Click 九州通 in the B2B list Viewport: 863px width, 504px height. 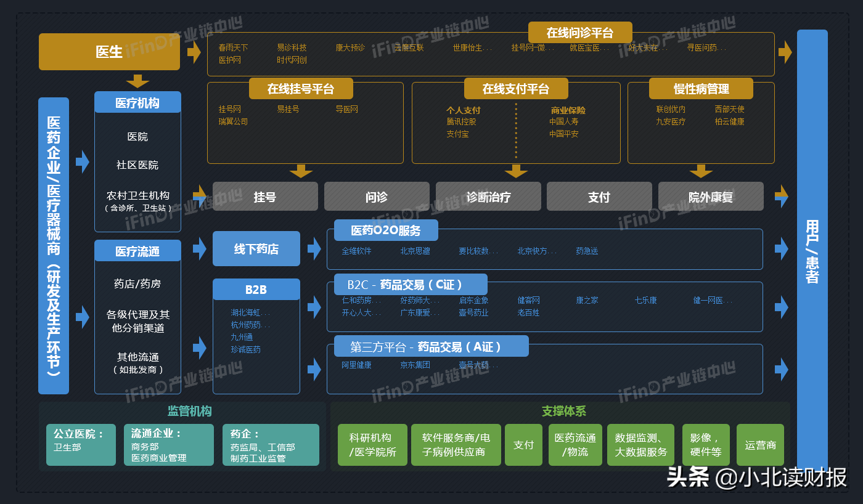tap(242, 337)
